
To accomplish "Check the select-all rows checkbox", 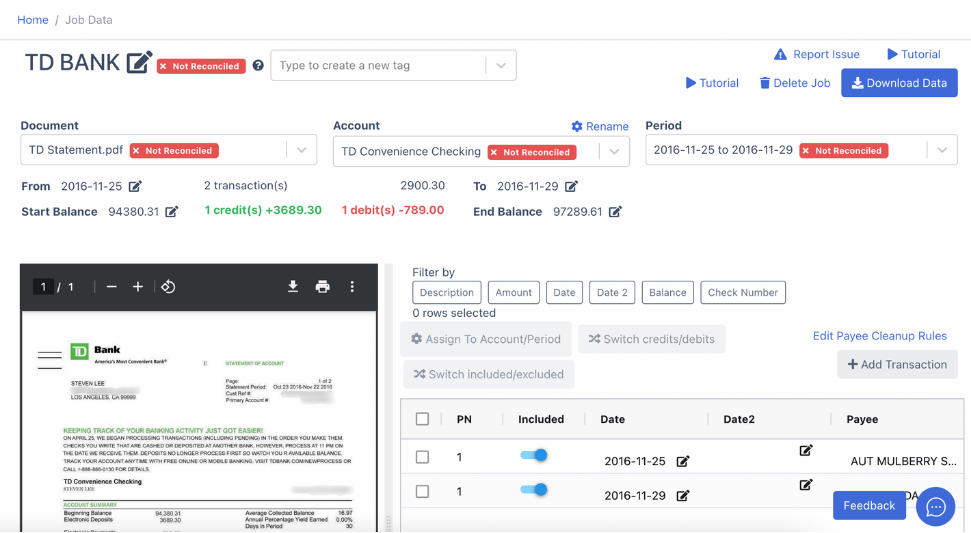I will (422, 419).
